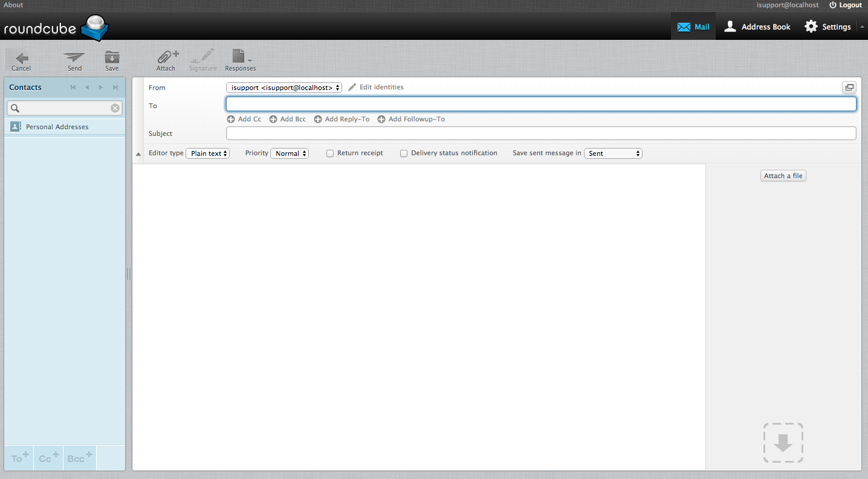
Task: Toggle Delivery status notification checkbox
Action: (404, 153)
